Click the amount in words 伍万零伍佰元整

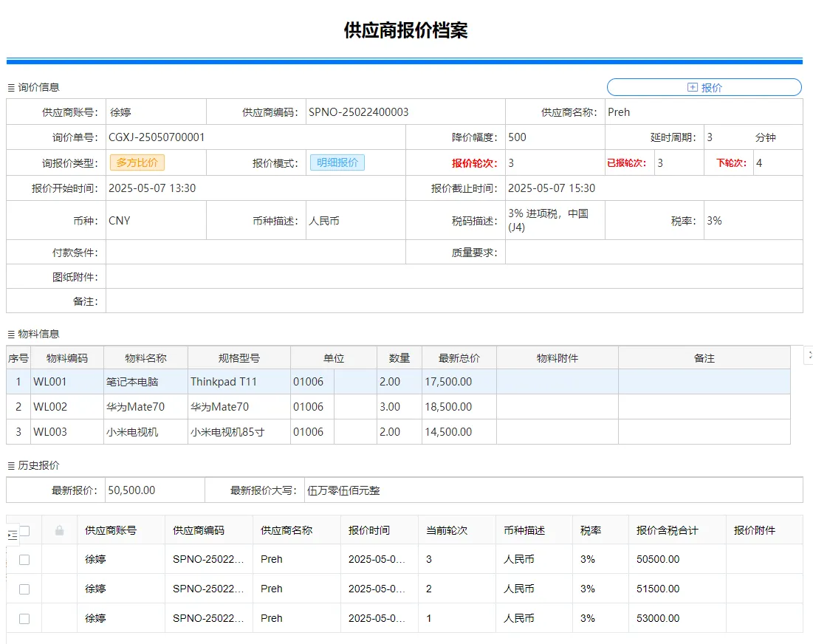coord(344,490)
